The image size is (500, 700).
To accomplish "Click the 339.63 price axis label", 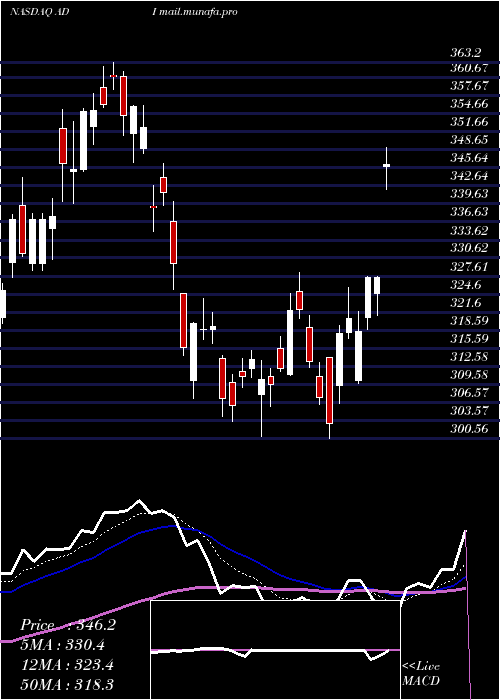I will (468, 194).
